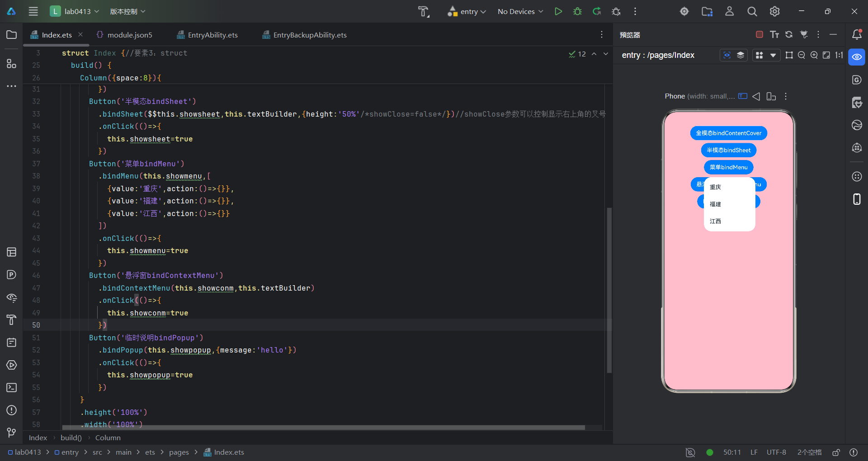Run the entry module with the green play button
Screen dimensions: 868x461
558,11
